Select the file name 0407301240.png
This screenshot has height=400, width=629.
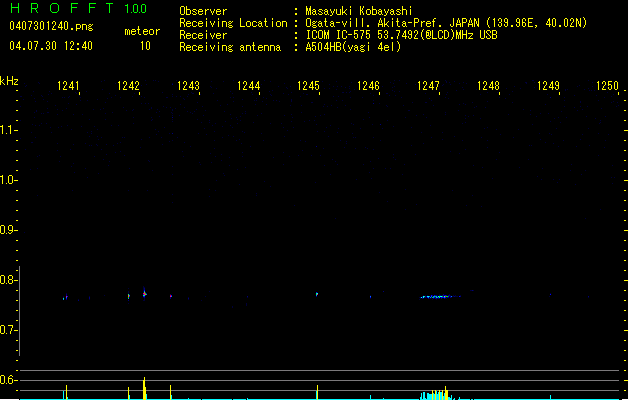click(51, 26)
